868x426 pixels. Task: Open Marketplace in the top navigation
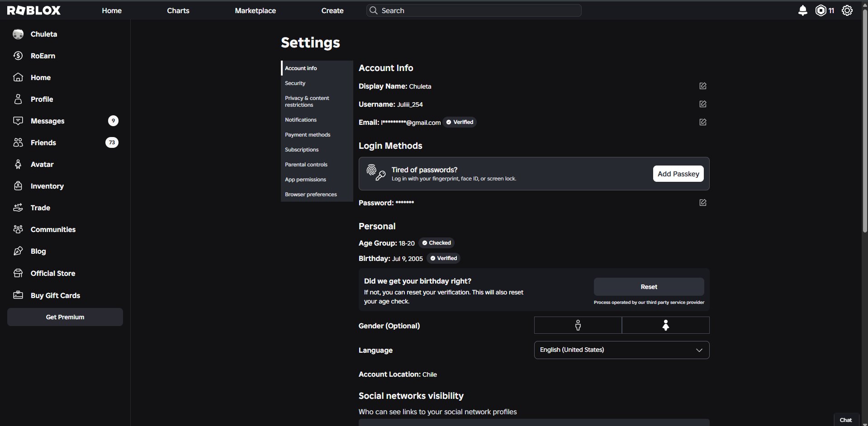point(255,10)
